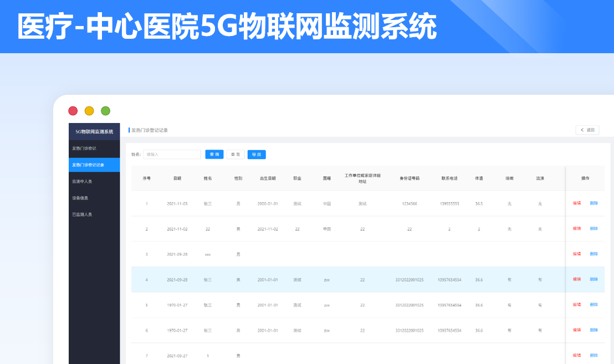The image size is (614, 364).
Task: Delete the highlighted row 4 record
Action: click(x=593, y=279)
